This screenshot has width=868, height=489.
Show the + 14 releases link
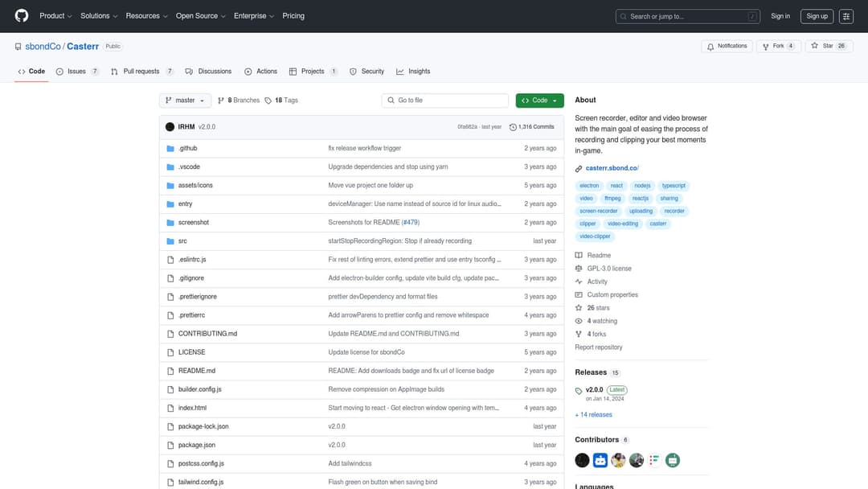[x=593, y=415]
